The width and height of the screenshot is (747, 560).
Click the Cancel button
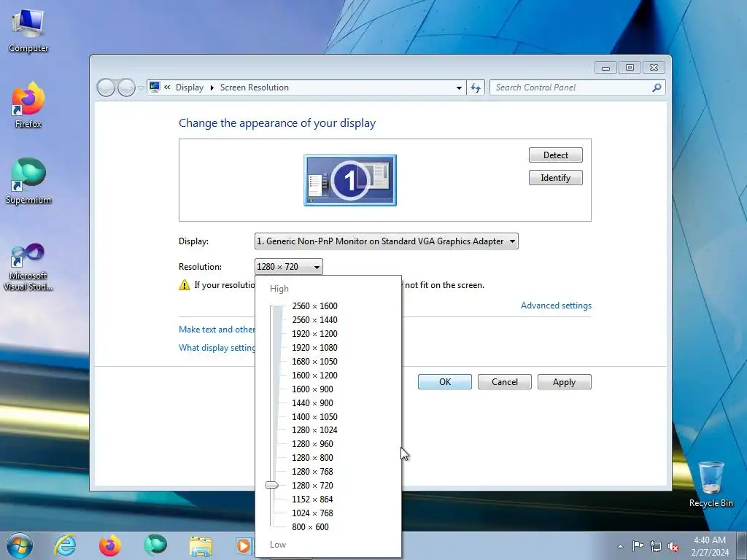click(x=505, y=382)
